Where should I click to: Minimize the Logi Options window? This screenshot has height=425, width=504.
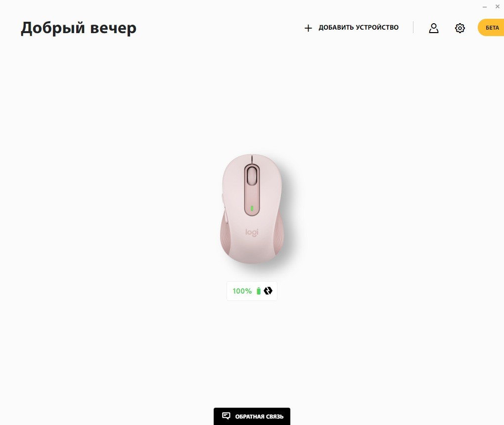pos(485,7)
